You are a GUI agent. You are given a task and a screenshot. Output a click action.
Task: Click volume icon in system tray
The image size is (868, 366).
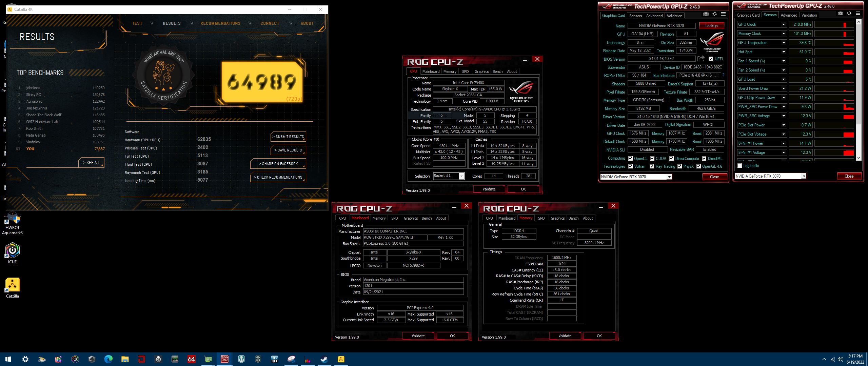[841, 359]
